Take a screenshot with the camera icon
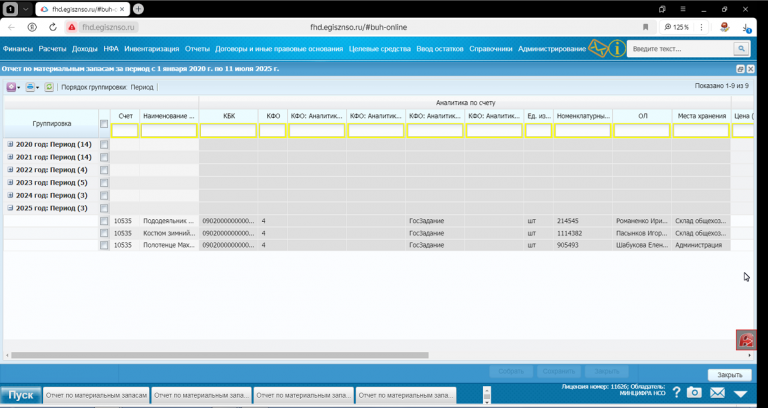 694,392
